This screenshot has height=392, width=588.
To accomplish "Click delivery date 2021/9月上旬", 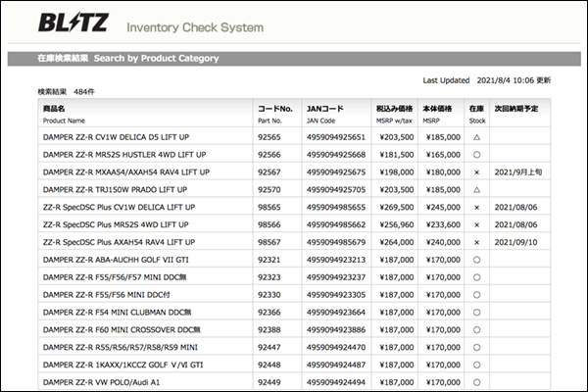I will click(518, 172).
